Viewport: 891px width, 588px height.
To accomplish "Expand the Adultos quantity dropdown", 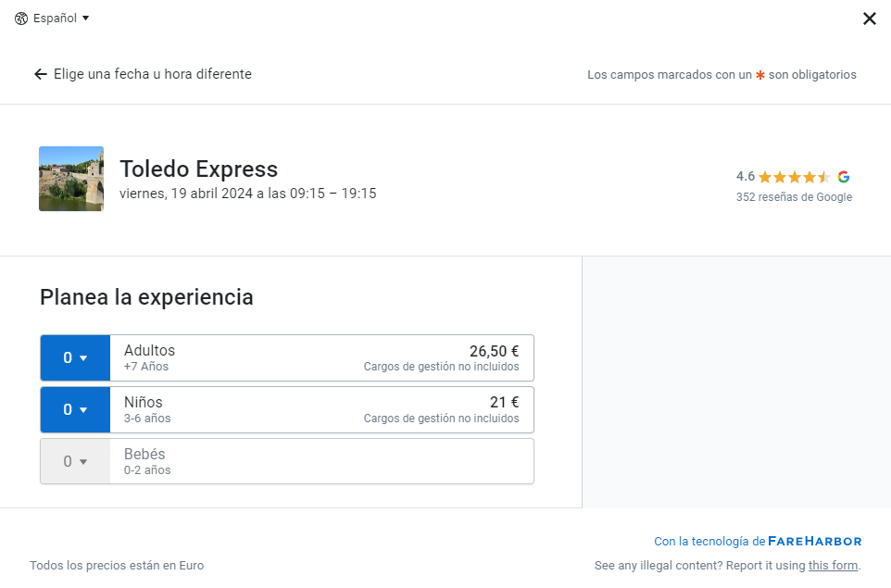I will tap(75, 358).
